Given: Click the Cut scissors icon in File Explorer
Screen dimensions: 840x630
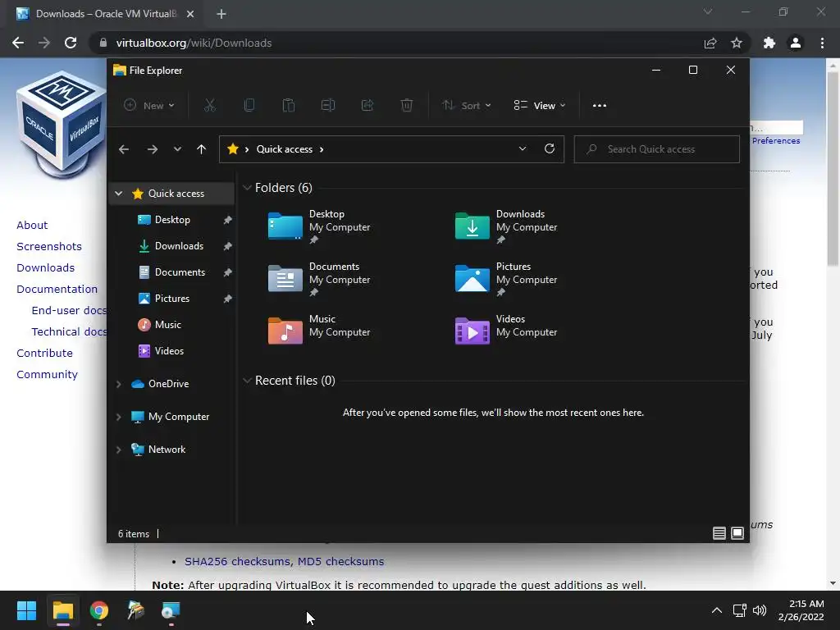Looking at the screenshot, I should click(209, 106).
